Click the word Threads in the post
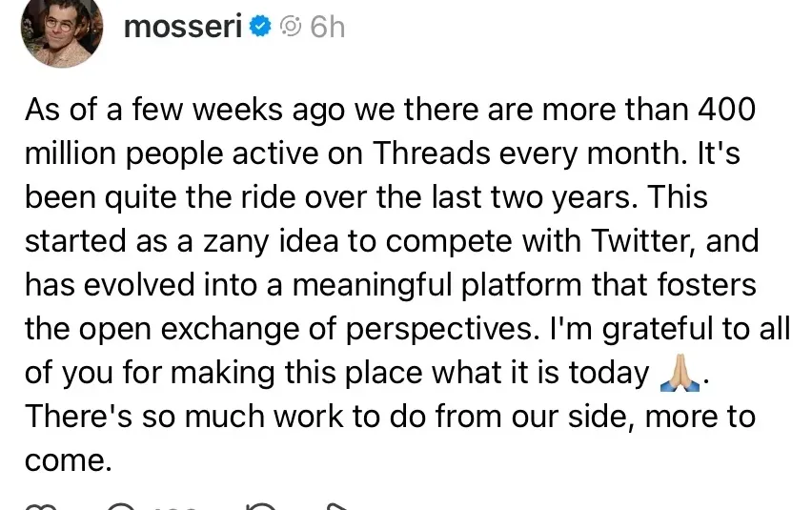Viewport: 812px width, 510px height. [432, 153]
